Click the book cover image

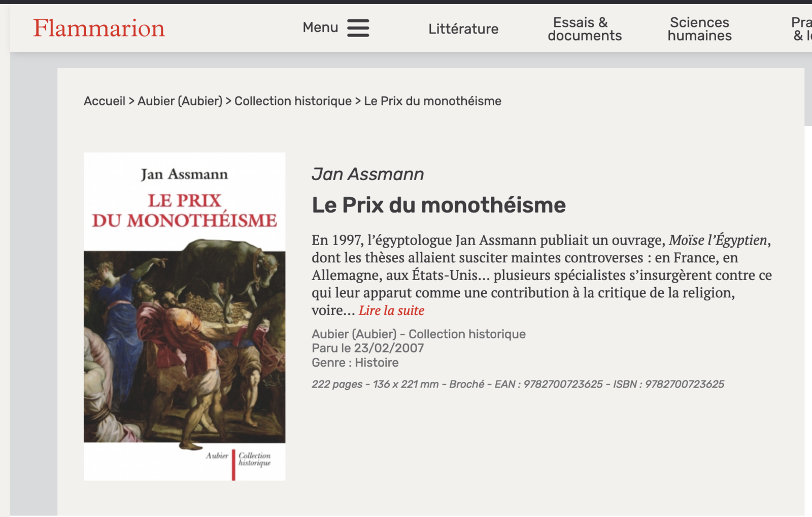tap(184, 316)
